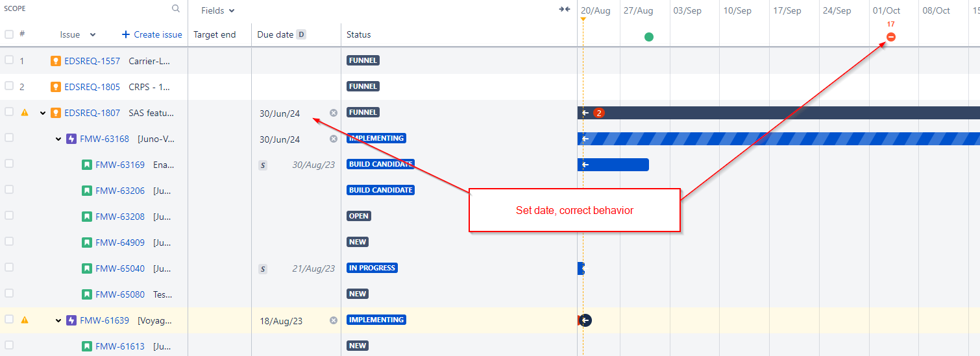Open issue link EDSREQ-1557
This screenshot has width=980, height=356.
point(92,61)
